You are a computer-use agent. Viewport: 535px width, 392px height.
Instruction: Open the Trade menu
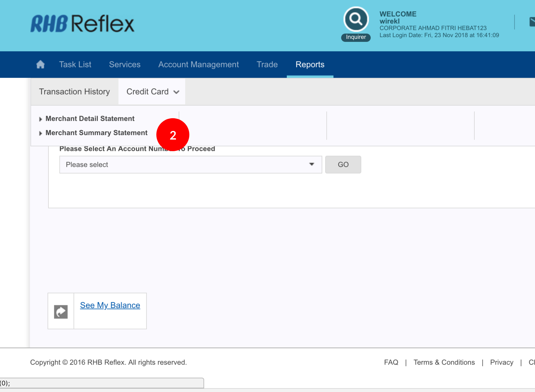(x=267, y=64)
